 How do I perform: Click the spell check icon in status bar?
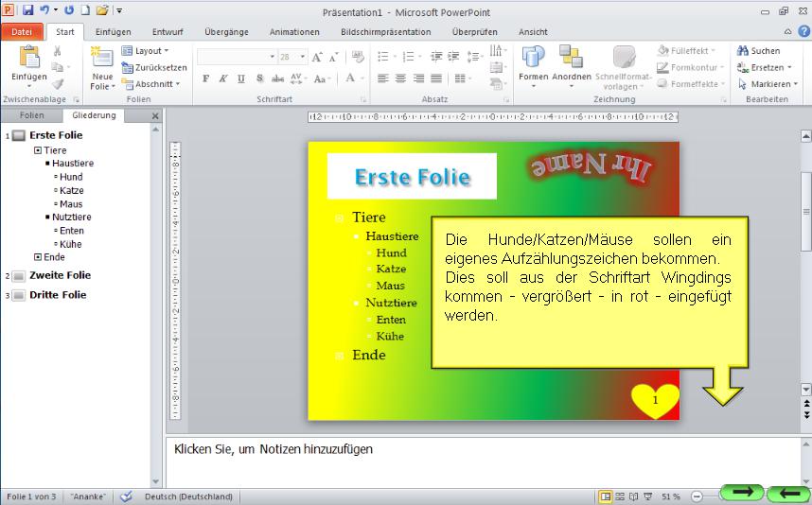[x=126, y=496]
